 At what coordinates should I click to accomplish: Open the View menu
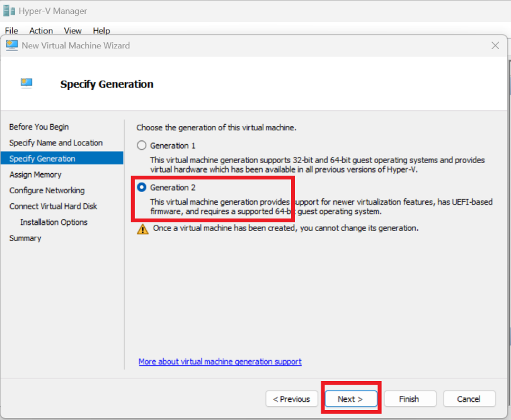point(72,30)
